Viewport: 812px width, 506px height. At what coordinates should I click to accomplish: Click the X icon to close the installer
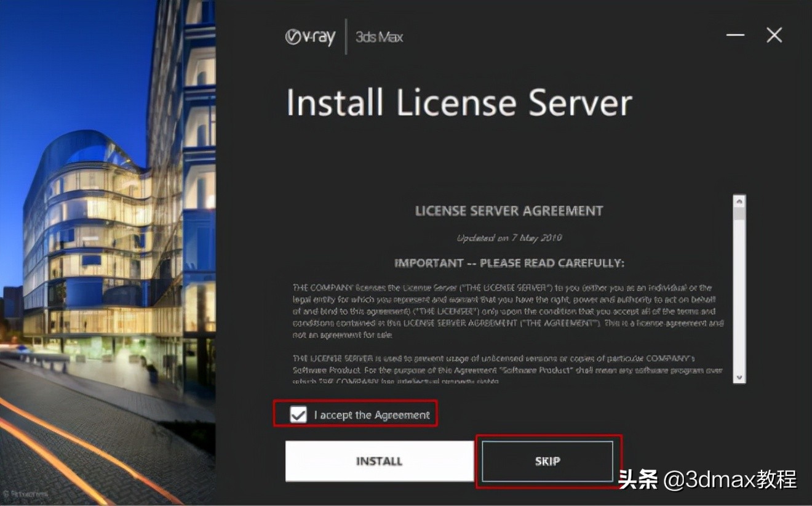pos(773,35)
